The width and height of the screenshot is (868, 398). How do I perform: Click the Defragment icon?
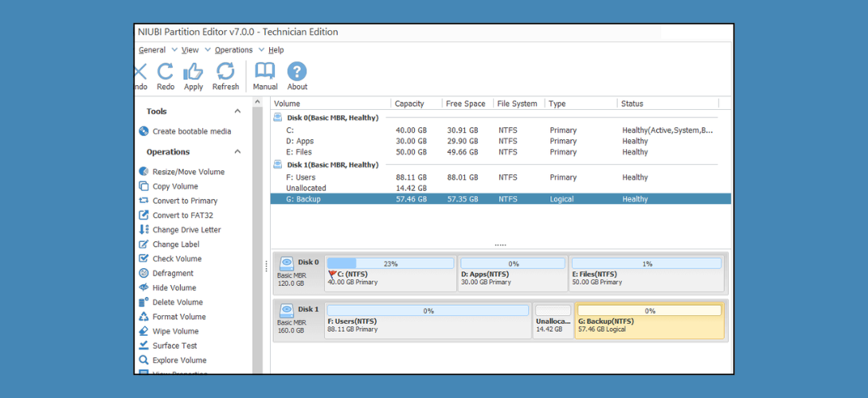point(144,273)
